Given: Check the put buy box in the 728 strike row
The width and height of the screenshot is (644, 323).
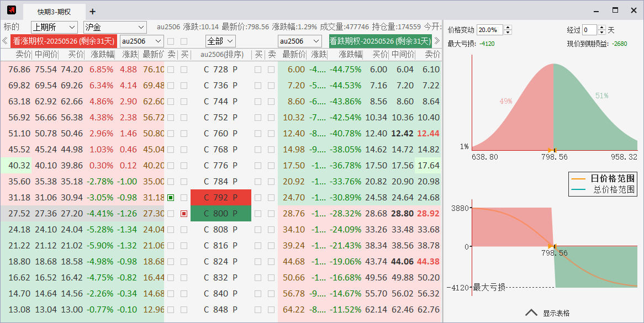Looking at the screenshot, I should click(x=258, y=70).
